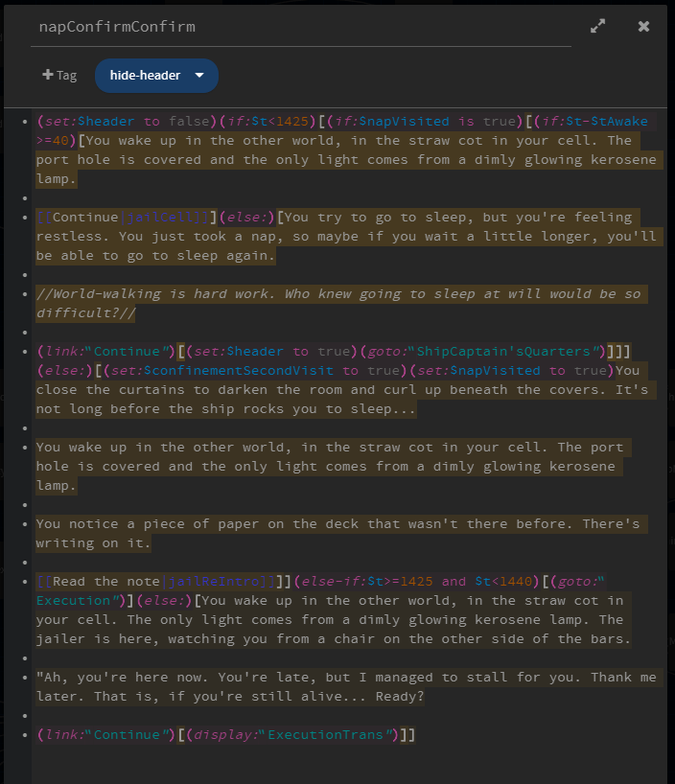The image size is (675, 784).
Task: Toggle fullscreen with the expand arrows icon
Action: coord(598,27)
